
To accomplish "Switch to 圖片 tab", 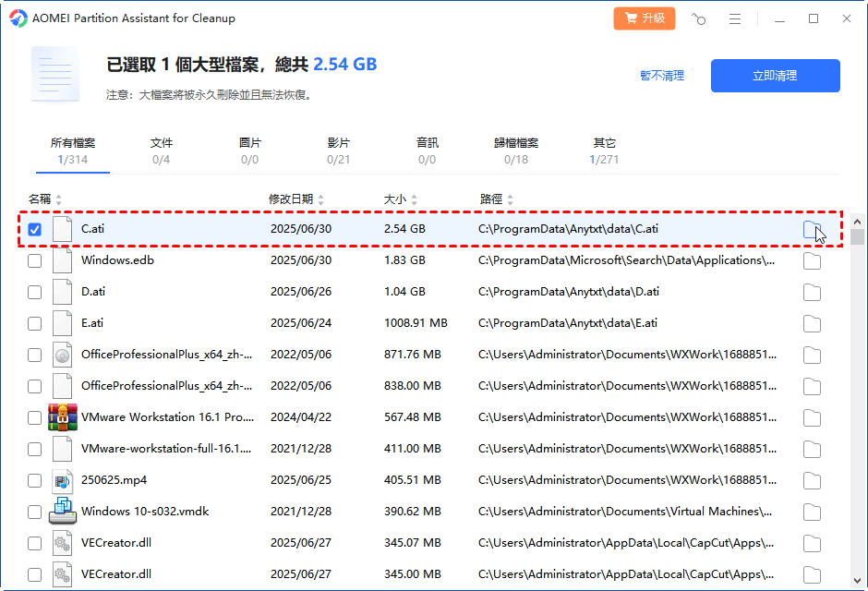I will pos(249,151).
